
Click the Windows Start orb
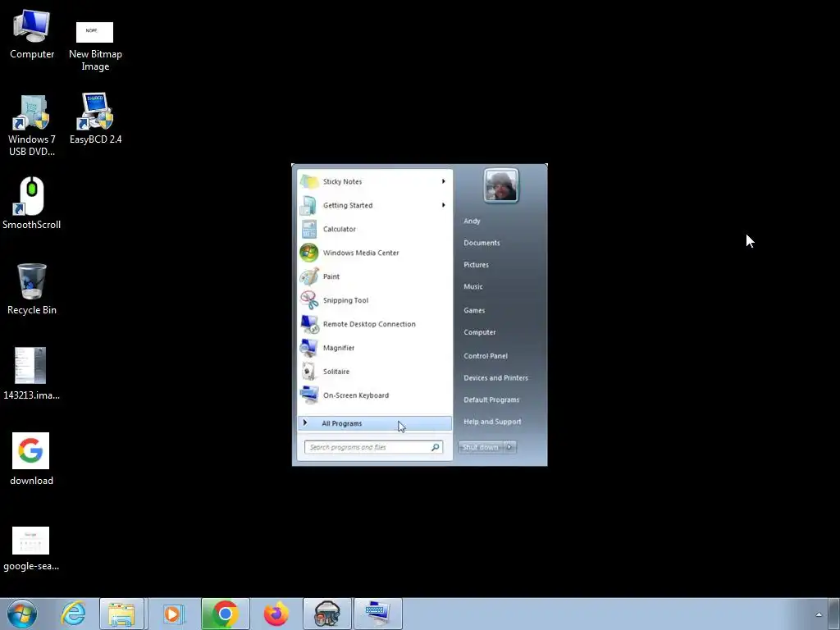point(22,614)
